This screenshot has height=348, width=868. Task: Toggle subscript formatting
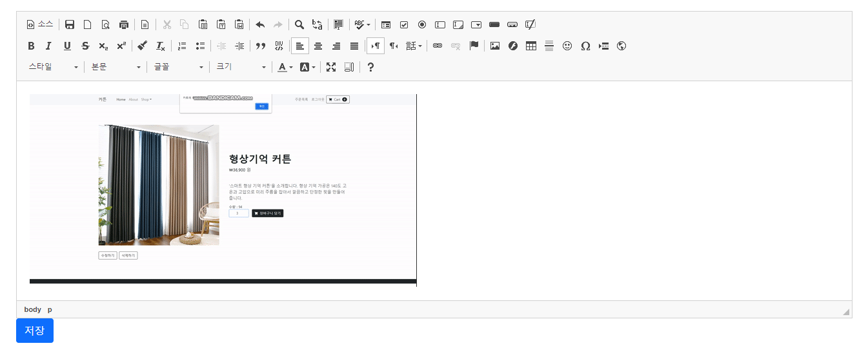coord(103,46)
